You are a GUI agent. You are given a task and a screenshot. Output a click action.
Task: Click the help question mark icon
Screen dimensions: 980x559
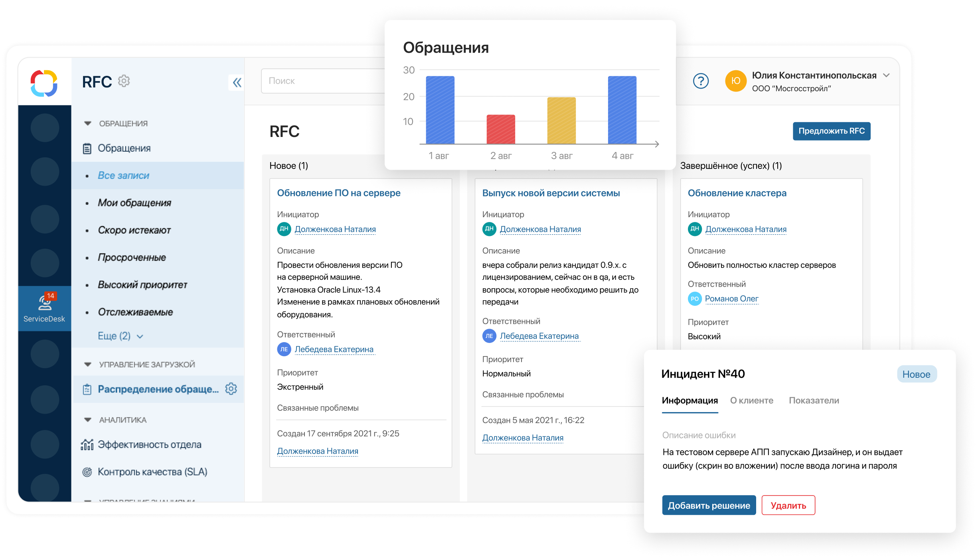pyautogui.click(x=700, y=81)
